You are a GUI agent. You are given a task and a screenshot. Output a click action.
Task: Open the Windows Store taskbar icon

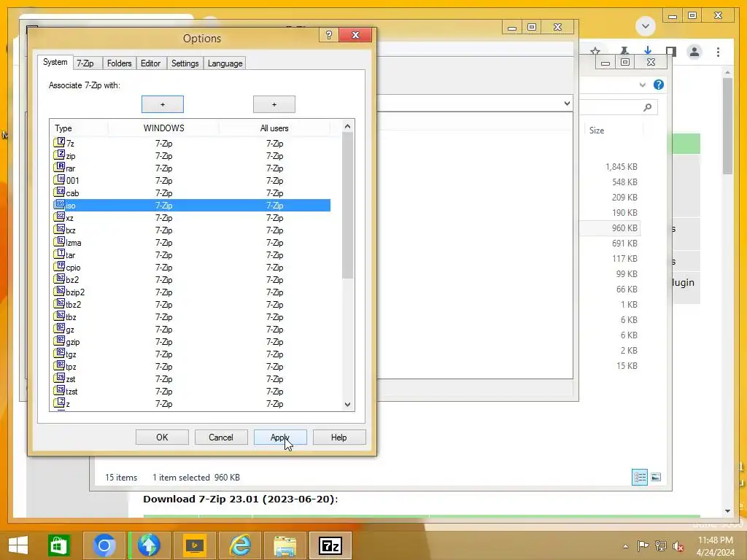(58, 545)
